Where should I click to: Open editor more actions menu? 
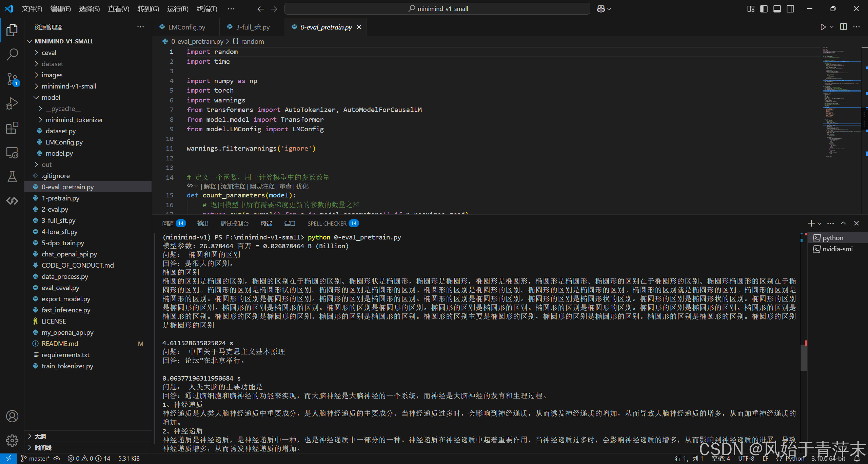(x=857, y=27)
